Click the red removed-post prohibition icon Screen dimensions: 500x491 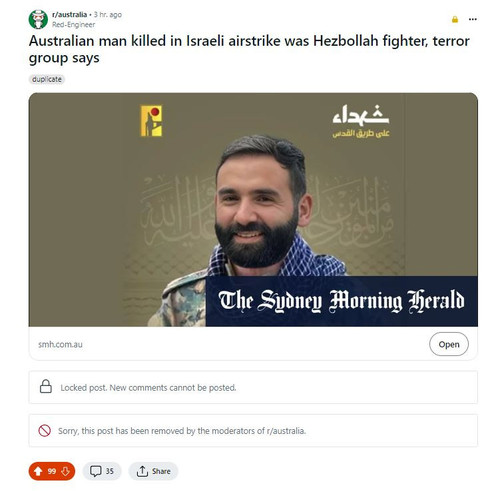tap(44, 431)
